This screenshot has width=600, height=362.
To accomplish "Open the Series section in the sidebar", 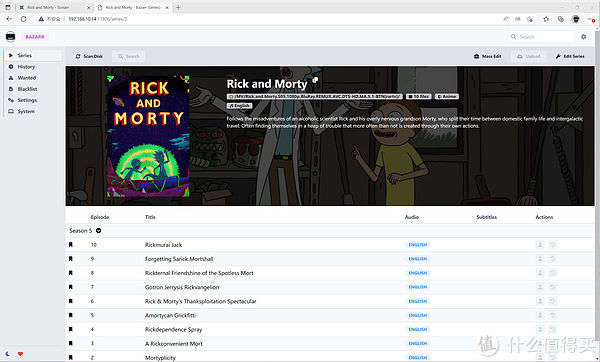I will 33,55.
